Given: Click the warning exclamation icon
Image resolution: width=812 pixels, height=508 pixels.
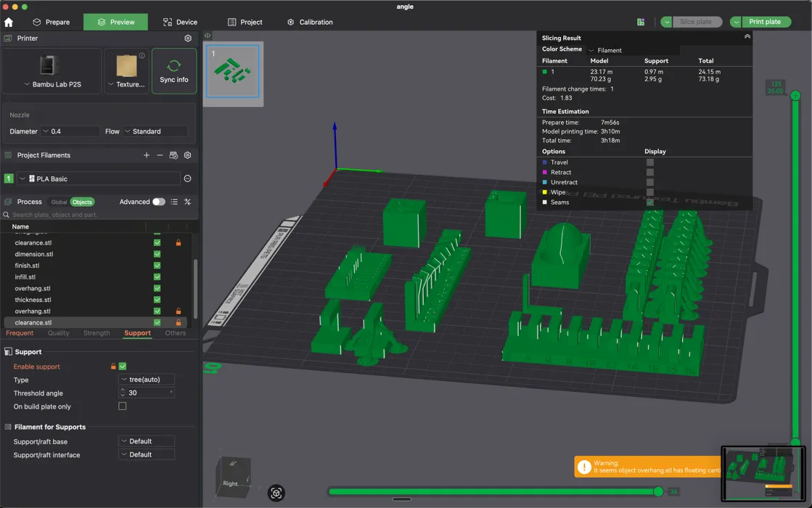Looking at the screenshot, I should [584, 467].
